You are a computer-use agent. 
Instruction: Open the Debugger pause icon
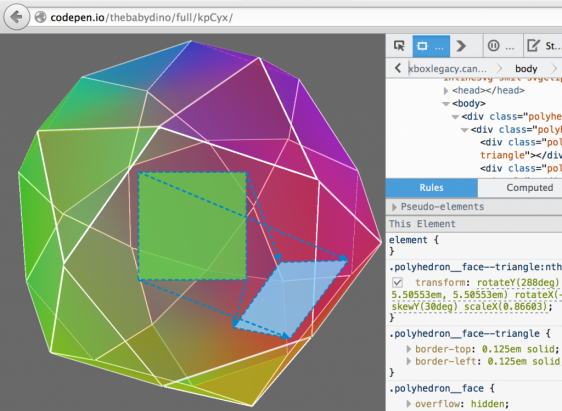[494, 46]
